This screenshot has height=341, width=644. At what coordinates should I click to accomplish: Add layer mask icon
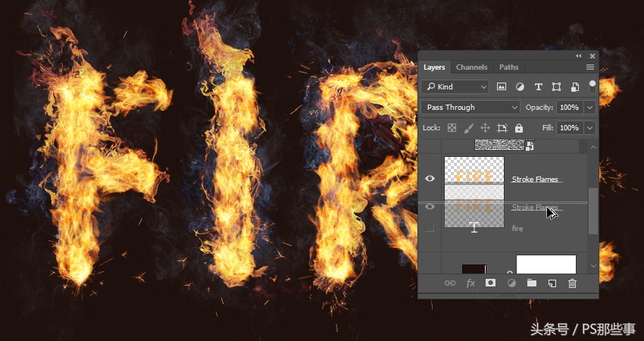[x=490, y=283]
